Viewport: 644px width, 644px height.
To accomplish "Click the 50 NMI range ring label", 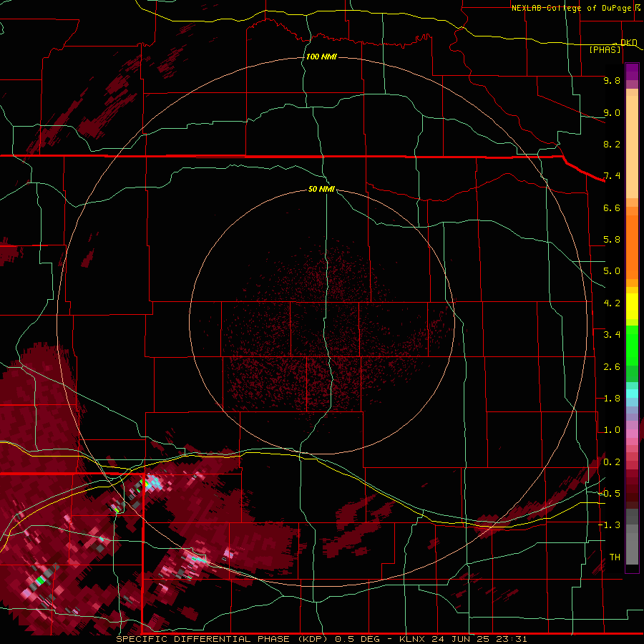I will point(321,189).
